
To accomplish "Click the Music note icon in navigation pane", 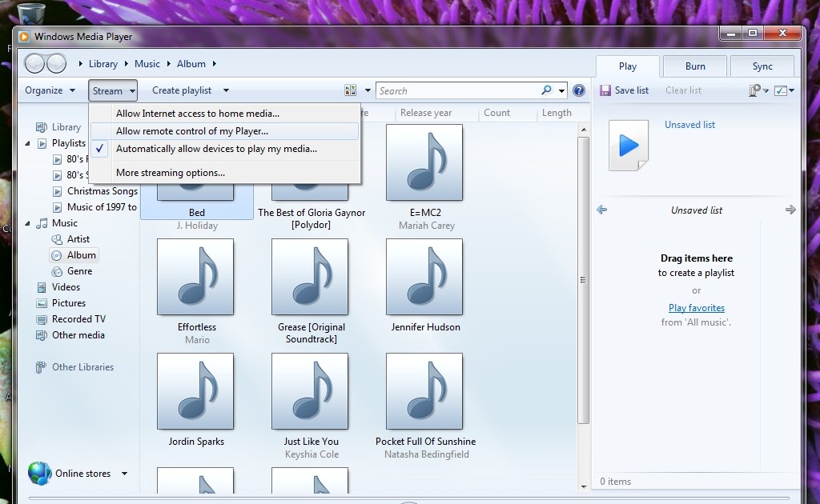I will [42, 223].
